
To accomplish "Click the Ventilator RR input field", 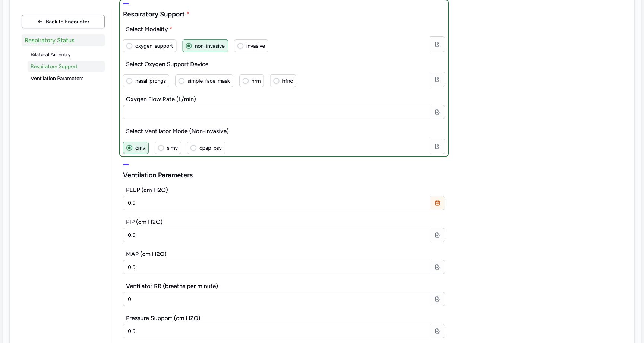I will [277, 299].
